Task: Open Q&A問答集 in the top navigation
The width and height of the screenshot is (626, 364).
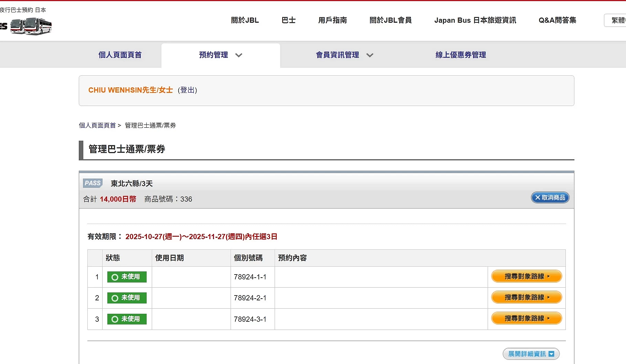Action: click(x=557, y=20)
